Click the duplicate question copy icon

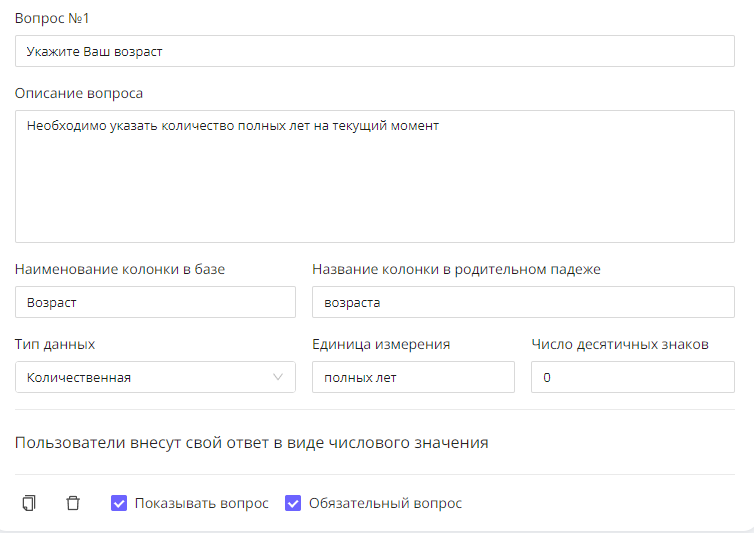[x=29, y=503]
